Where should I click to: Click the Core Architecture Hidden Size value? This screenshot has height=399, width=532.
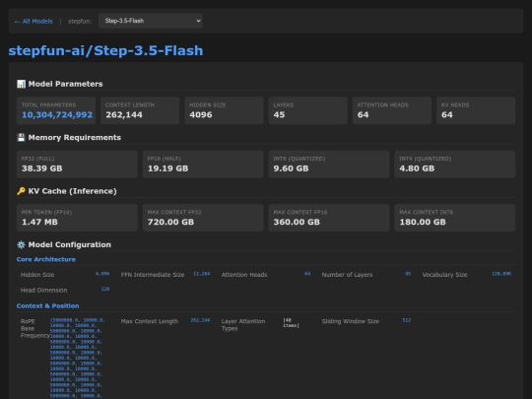102,274
